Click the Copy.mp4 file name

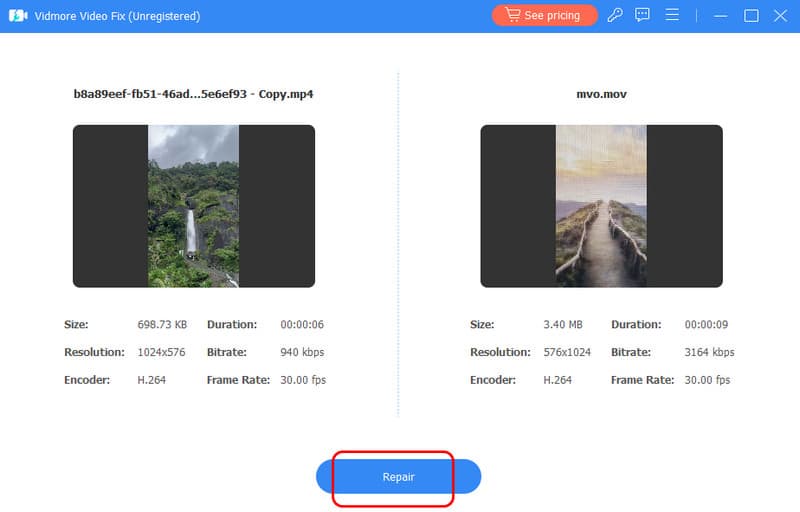pyautogui.click(x=193, y=95)
